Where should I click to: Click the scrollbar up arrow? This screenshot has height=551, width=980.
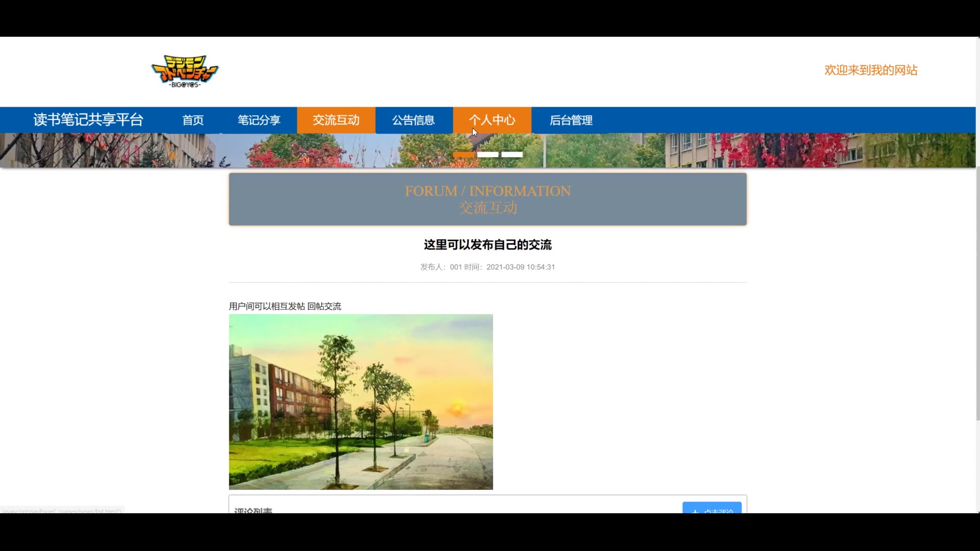tap(977, 39)
